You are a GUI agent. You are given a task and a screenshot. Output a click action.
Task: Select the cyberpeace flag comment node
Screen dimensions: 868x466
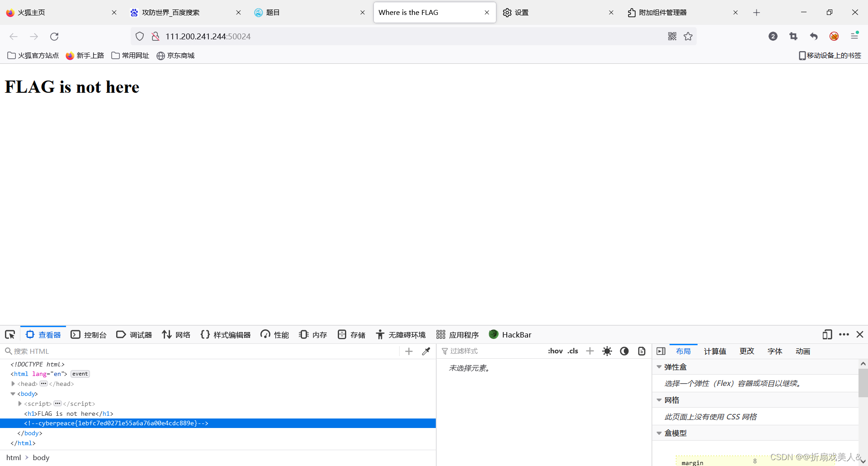coord(116,423)
